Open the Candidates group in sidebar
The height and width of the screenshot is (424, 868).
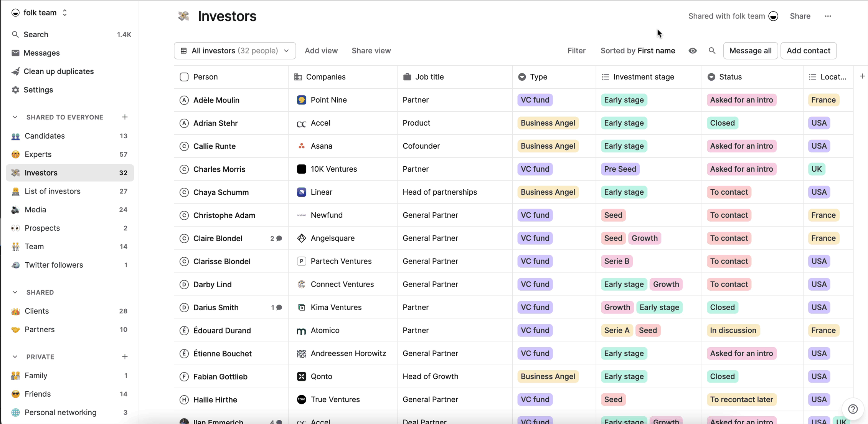[x=45, y=136]
